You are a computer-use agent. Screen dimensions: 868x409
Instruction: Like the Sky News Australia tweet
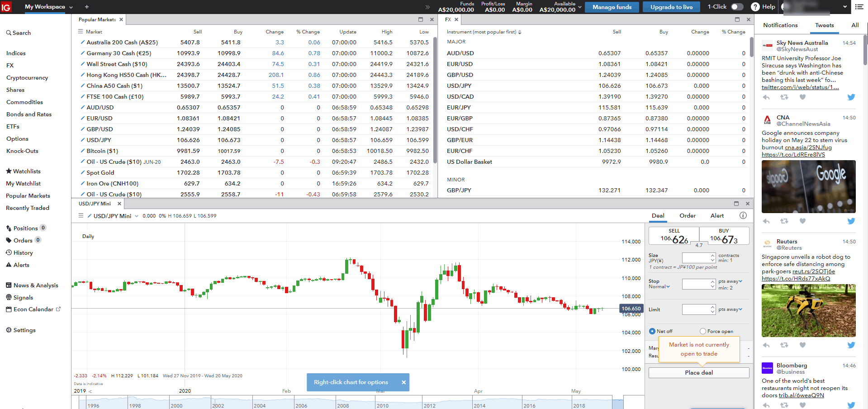click(x=802, y=97)
